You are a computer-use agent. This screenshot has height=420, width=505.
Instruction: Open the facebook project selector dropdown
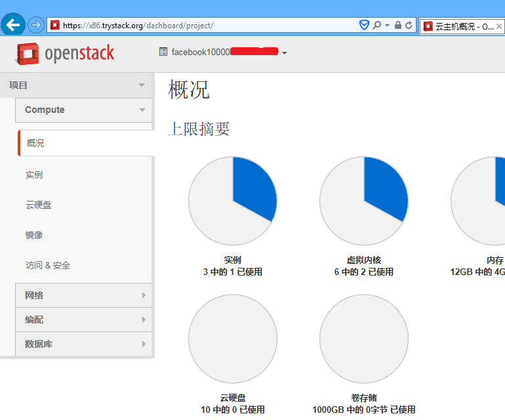point(223,52)
